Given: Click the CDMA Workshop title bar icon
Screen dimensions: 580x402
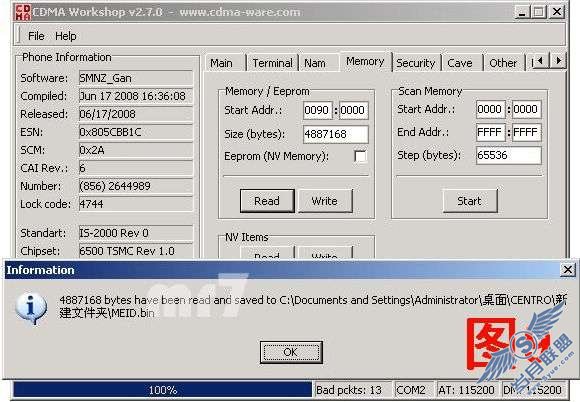Looking at the screenshot, I should pos(22,12).
